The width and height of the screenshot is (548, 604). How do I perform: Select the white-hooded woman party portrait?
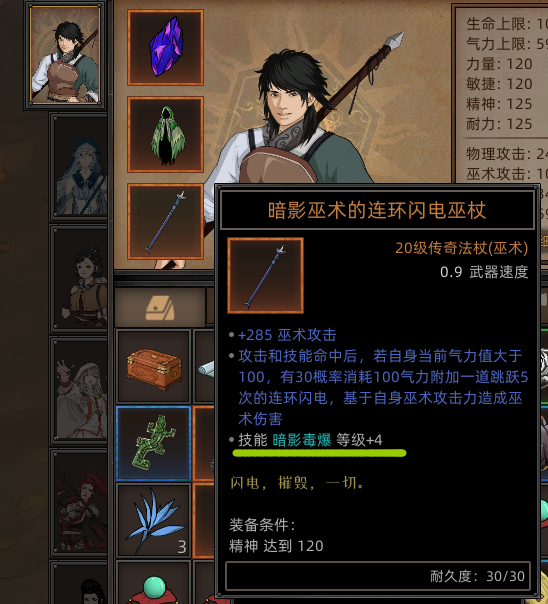point(80,389)
